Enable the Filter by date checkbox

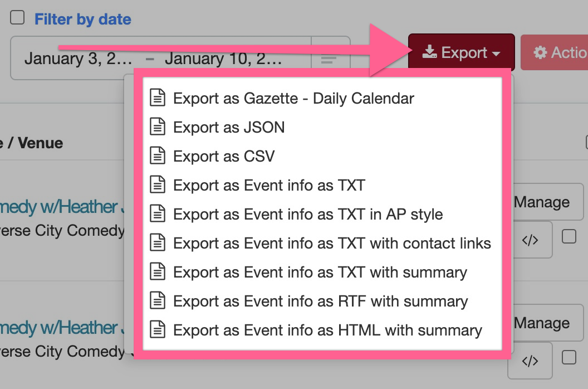coord(17,17)
